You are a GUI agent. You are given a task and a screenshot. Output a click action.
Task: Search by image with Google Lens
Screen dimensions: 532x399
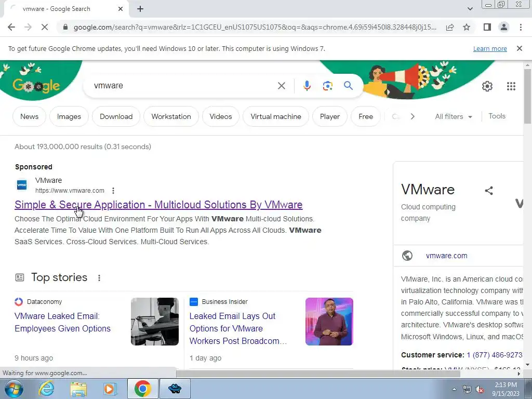[x=327, y=86]
